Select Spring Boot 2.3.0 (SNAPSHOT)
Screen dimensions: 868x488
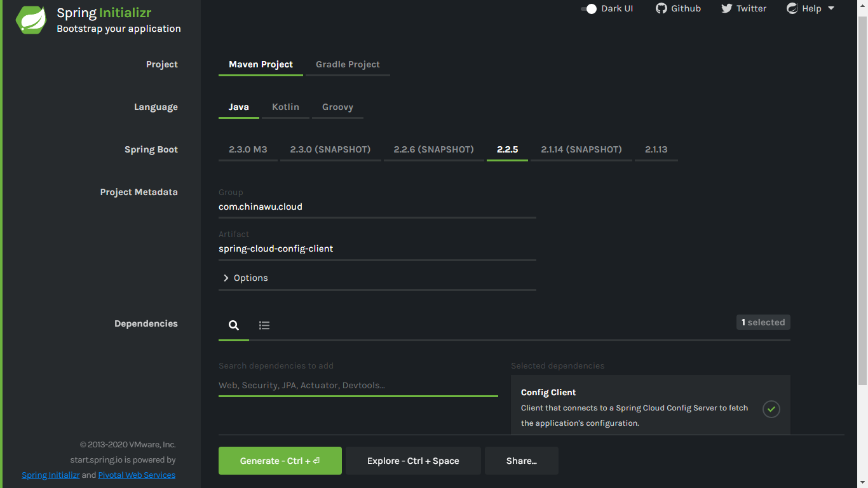tap(330, 149)
